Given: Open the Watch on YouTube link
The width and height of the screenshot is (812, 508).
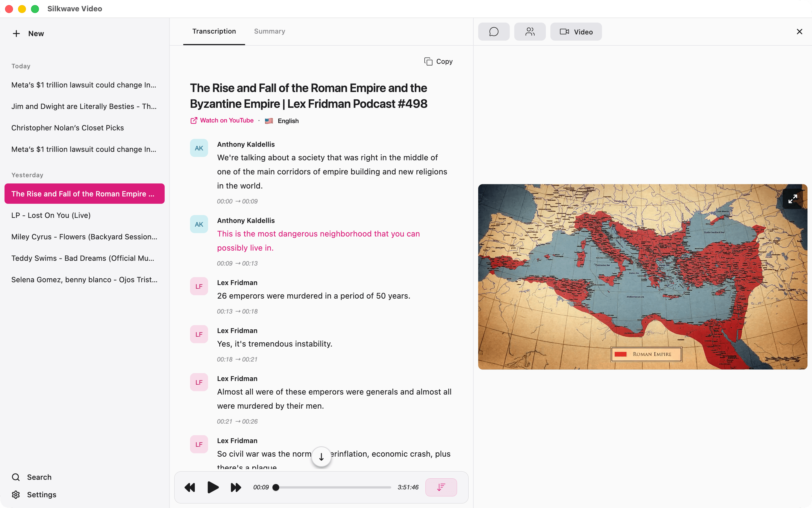Looking at the screenshot, I should [222, 121].
